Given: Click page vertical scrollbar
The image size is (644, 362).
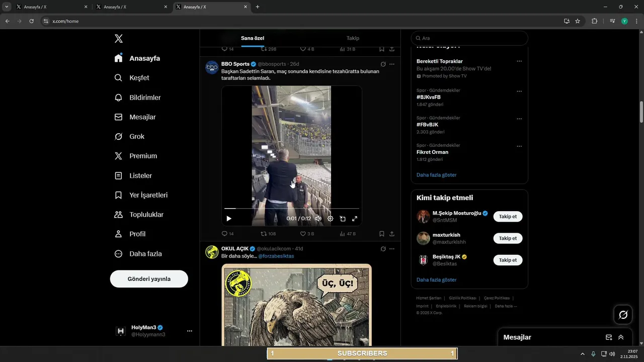Looking at the screenshot, I should [x=641, y=112].
